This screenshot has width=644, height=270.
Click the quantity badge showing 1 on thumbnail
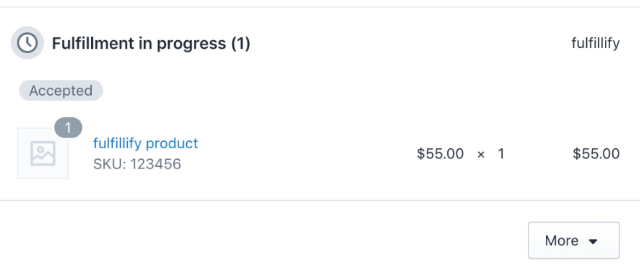tap(68, 128)
